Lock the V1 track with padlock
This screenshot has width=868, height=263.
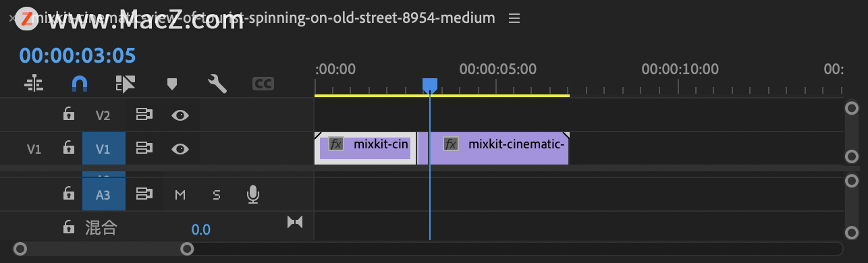[68, 148]
